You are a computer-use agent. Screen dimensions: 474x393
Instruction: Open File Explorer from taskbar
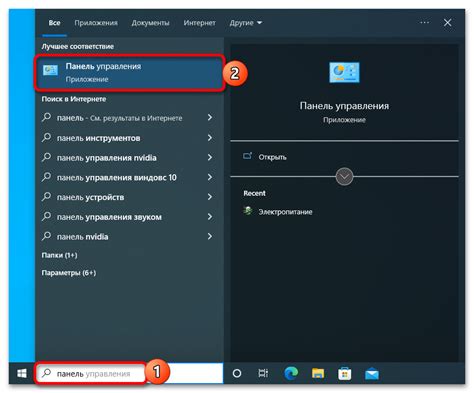tap(318, 374)
